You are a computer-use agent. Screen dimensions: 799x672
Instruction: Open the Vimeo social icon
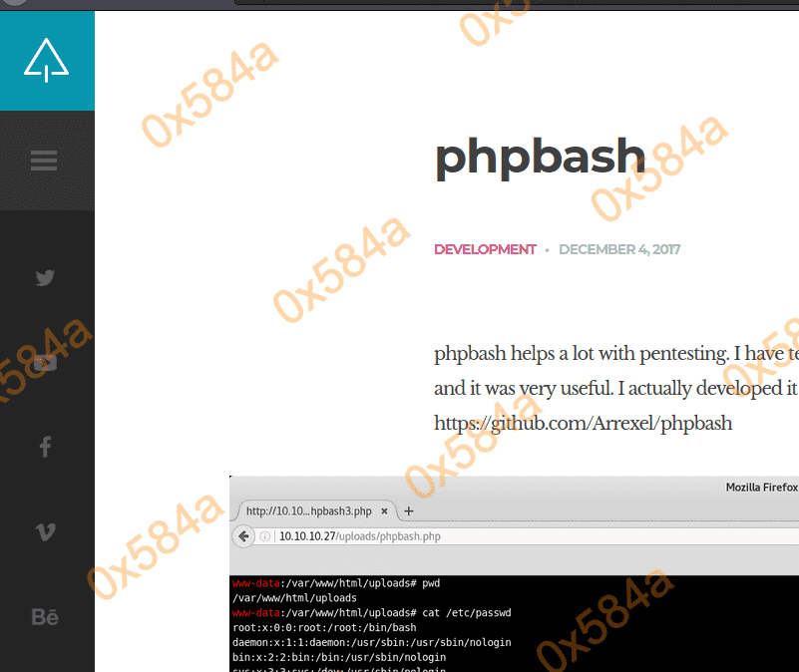(x=45, y=531)
